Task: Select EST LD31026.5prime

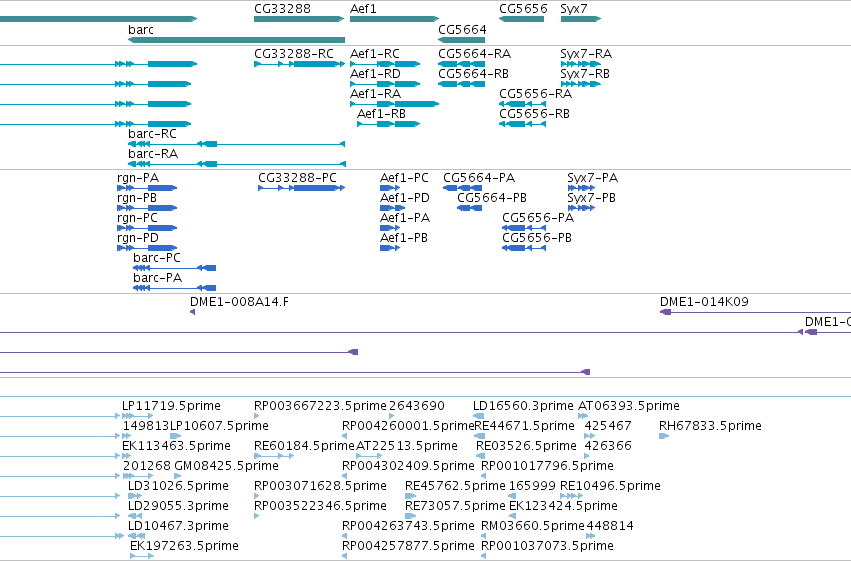Action: 135,496
